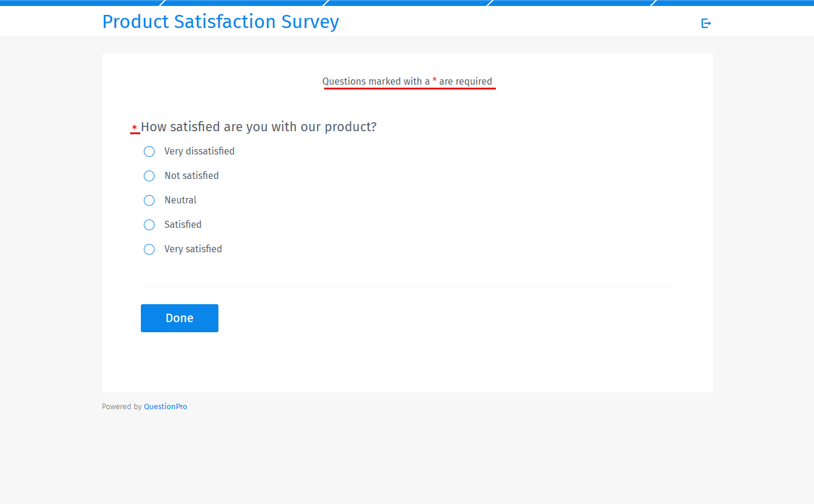Viewport: 814px width, 504px height.
Task: Select the 'Very dissatisfied' radio button
Action: click(x=149, y=151)
